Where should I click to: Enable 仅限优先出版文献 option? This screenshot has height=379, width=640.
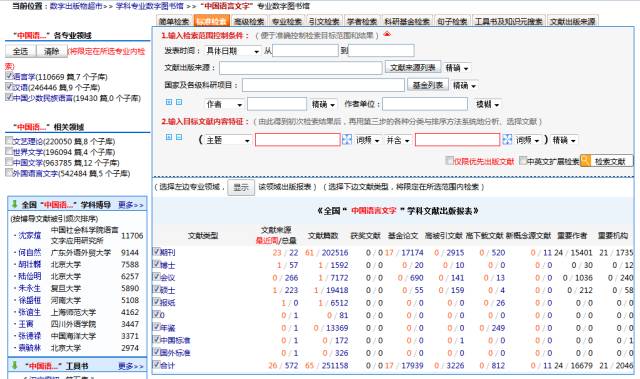click(x=449, y=160)
